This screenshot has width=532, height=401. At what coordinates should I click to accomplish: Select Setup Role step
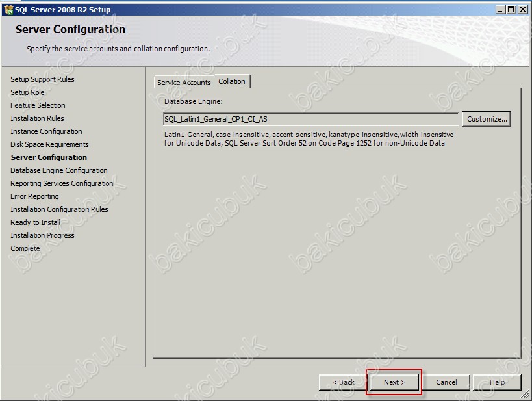[x=27, y=92]
